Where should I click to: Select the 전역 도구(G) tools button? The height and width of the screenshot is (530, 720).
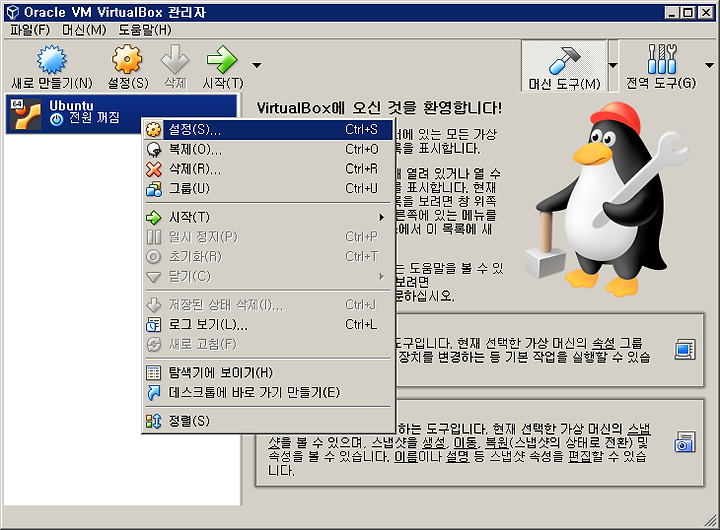661,66
